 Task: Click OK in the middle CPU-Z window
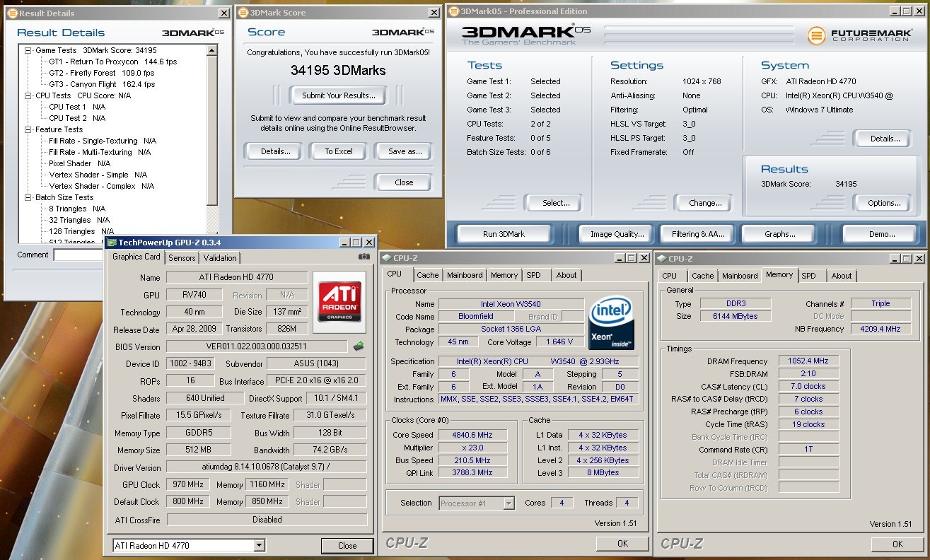click(x=622, y=544)
